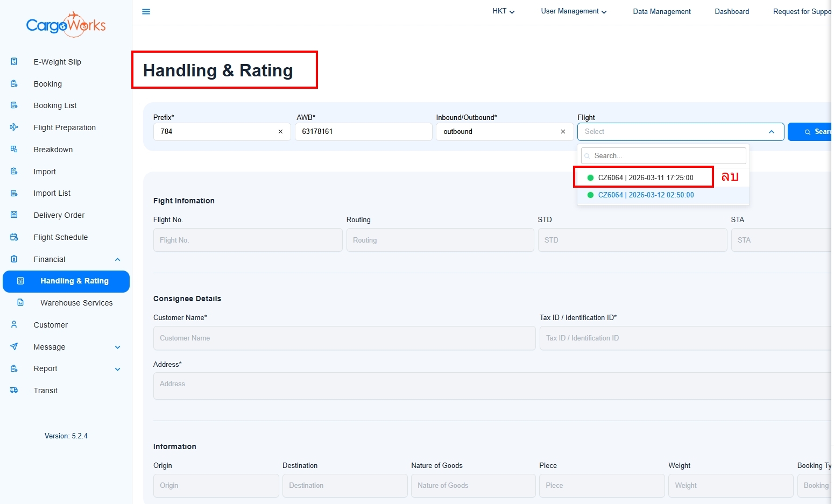The width and height of the screenshot is (834, 504).
Task: Collapse the Financial sidebar section
Action: tap(117, 259)
